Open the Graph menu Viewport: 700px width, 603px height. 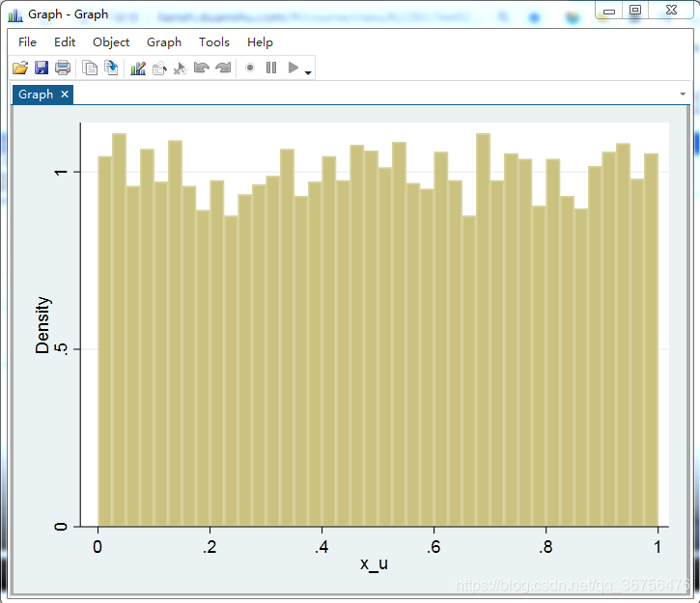point(164,41)
